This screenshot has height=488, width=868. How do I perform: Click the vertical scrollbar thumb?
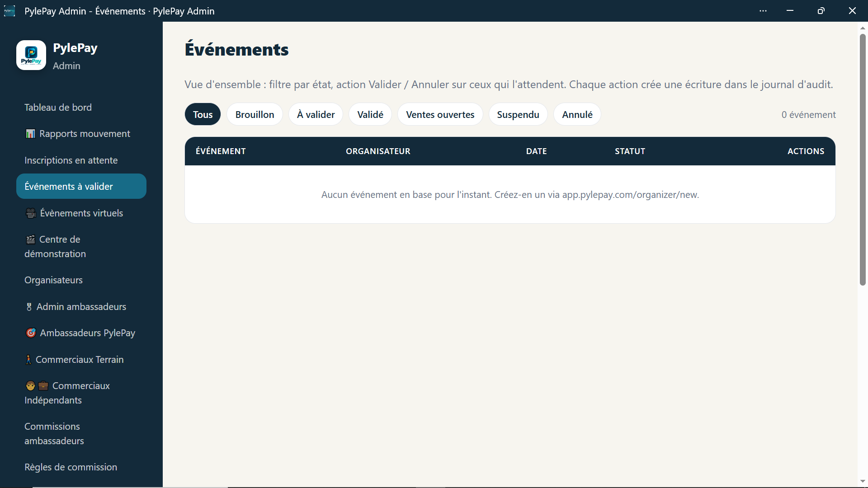[x=863, y=160]
